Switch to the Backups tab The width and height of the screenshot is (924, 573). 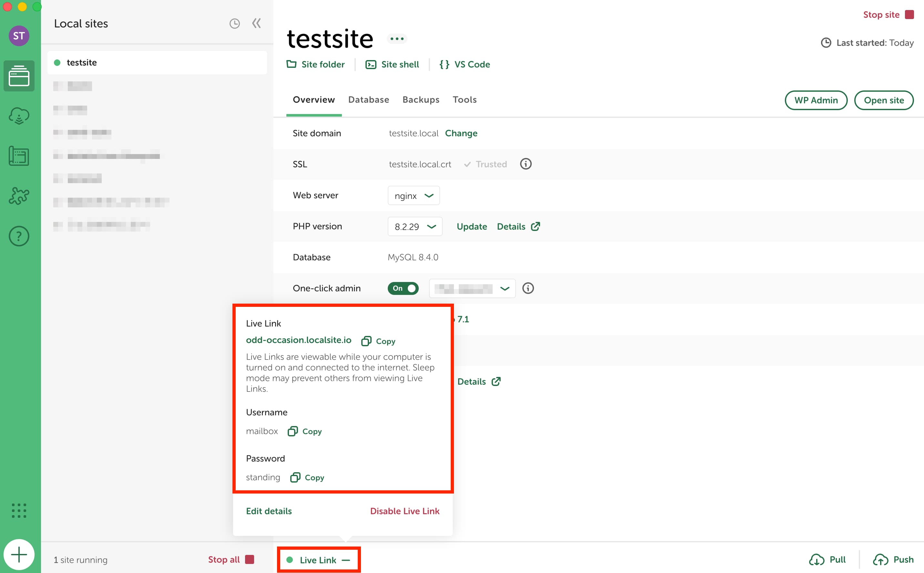click(421, 100)
